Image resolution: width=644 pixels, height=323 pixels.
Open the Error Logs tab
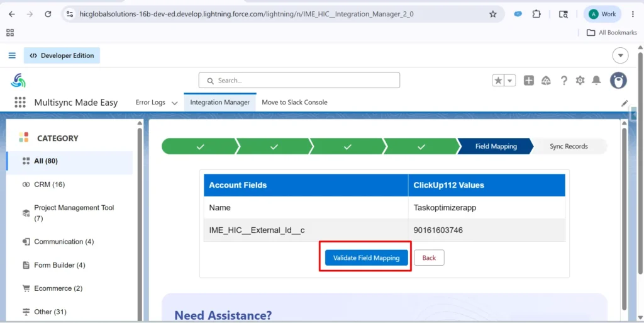tap(150, 103)
